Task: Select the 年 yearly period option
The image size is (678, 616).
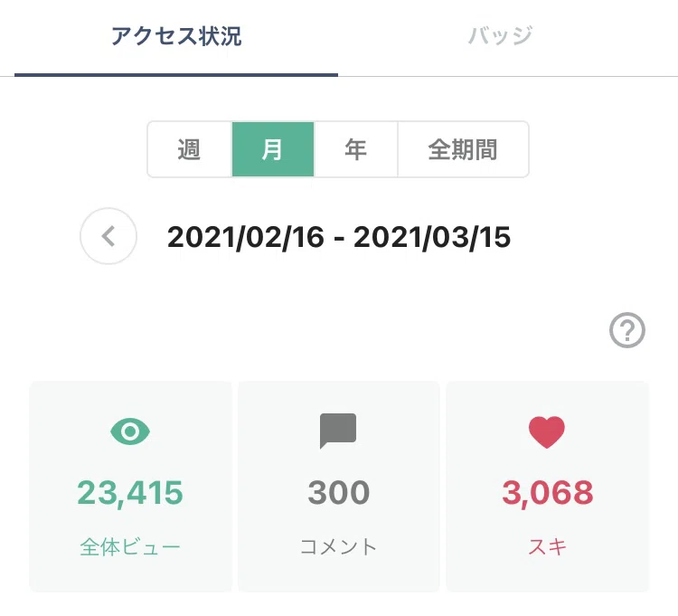Action: (x=355, y=149)
